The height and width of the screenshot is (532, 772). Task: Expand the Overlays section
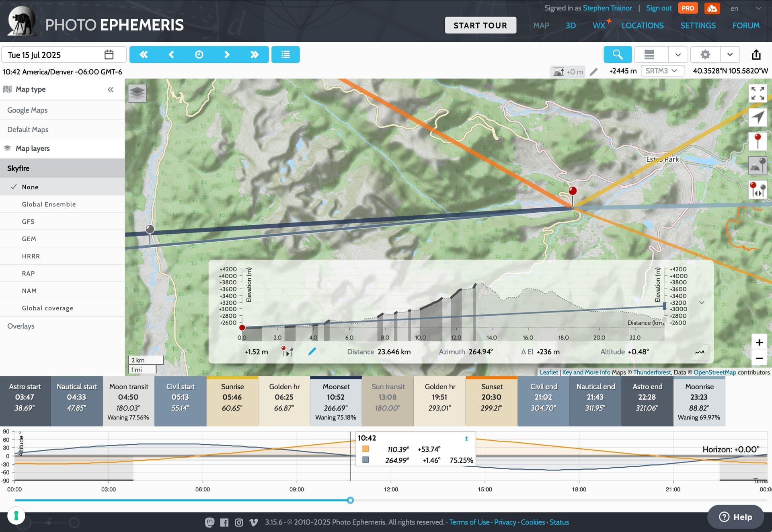(x=62, y=326)
